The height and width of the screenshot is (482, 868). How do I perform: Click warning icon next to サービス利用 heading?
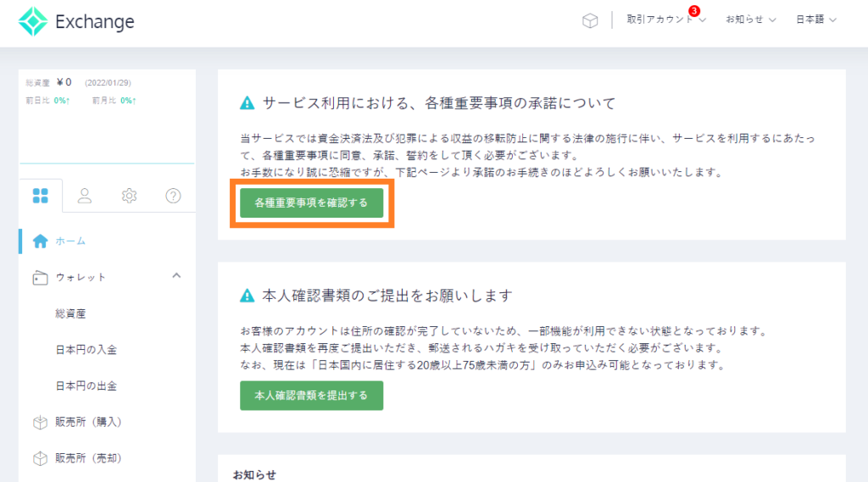[x=248, y=103]
